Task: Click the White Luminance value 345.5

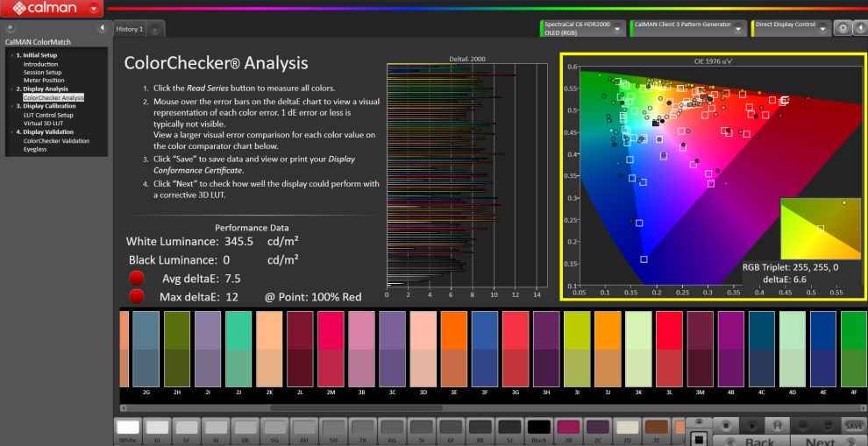Action: pyautogui.click(x=238, y=242)
